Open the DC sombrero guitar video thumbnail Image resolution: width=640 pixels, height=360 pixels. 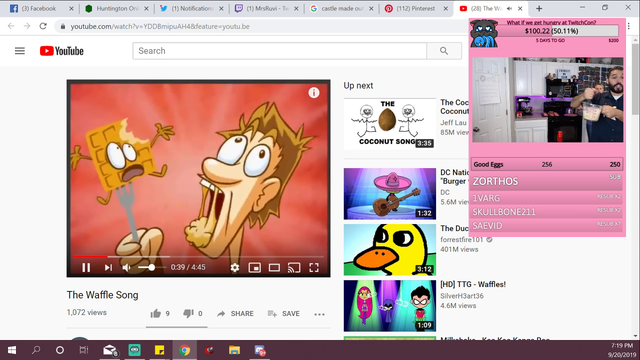[389, 193]
